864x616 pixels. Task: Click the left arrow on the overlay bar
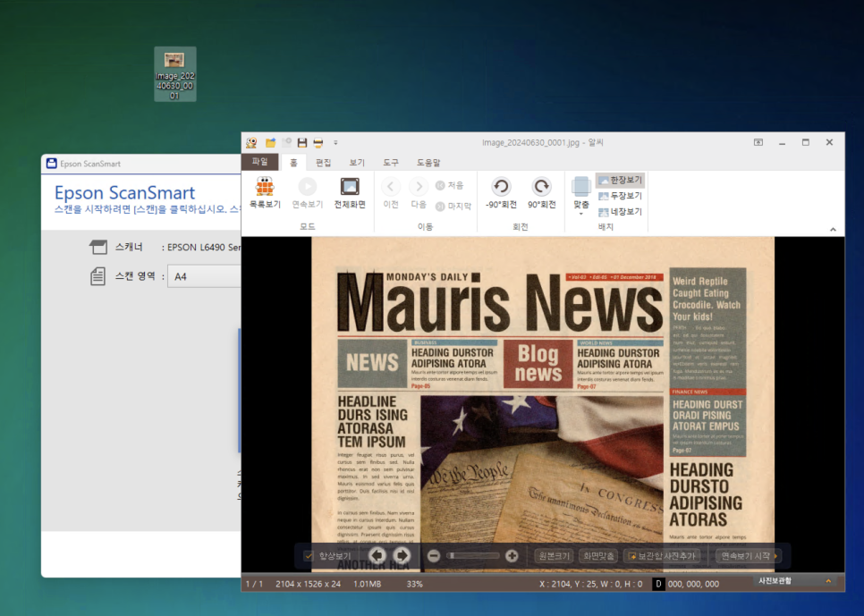[x=378, y=555]
